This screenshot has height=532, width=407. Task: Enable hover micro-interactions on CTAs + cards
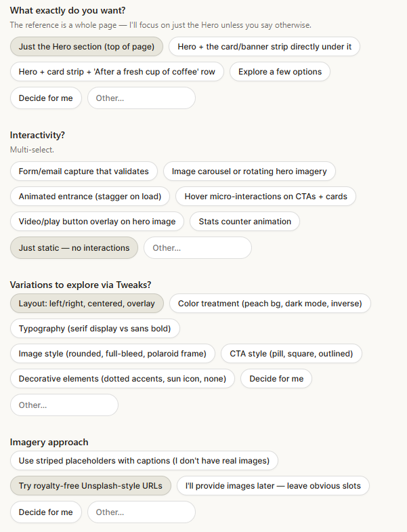coord(265,197)
